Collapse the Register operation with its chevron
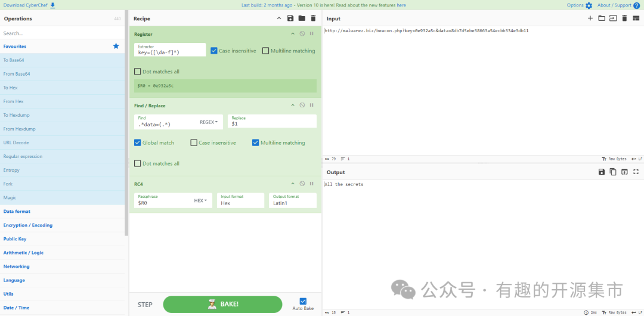Screen dimensions: 644x316 [293, 34]
